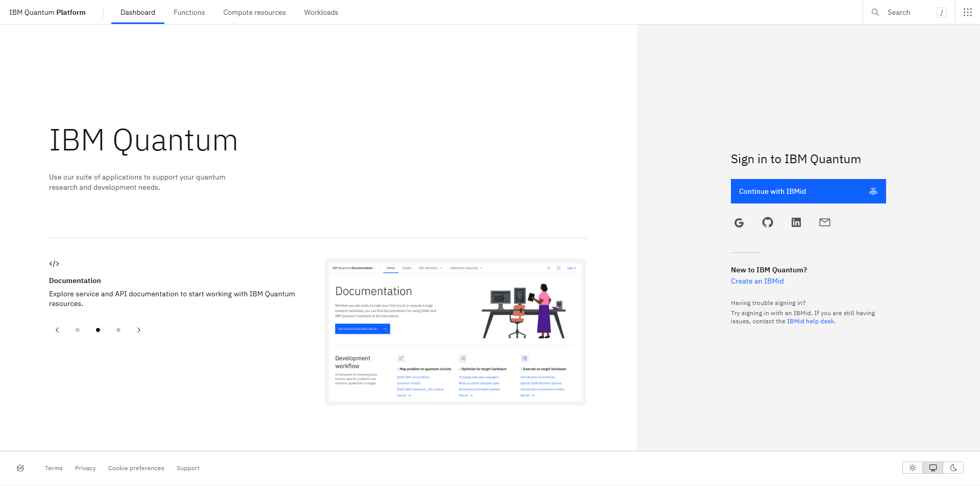Open the Compute resources tab
The image size is (980, 486).
coord(255,12)
